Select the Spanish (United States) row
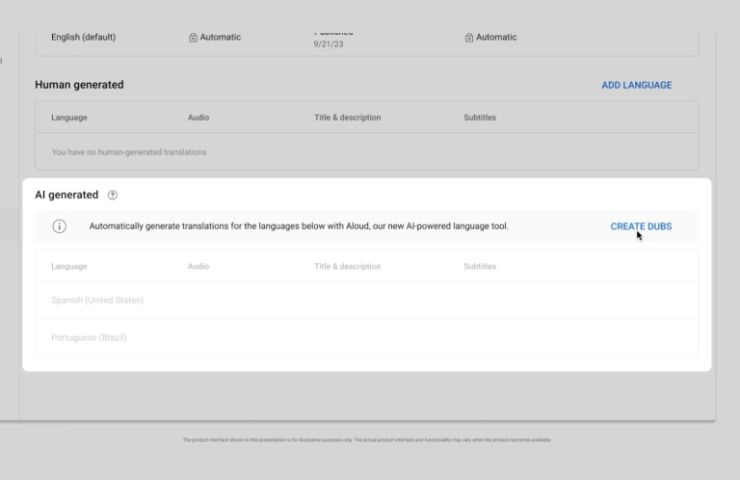Image resolution: width=740 pixels, height=480 pixels. click(97, 300)
